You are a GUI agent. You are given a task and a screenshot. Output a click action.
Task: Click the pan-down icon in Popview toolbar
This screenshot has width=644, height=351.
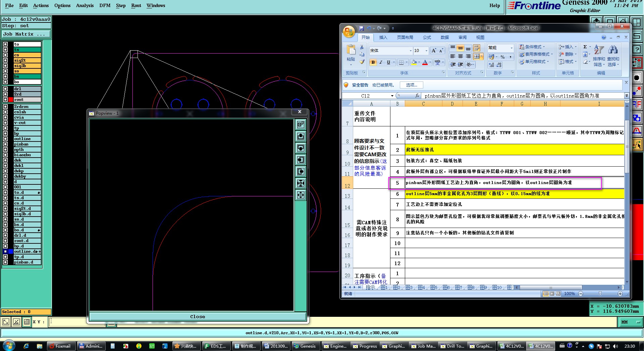[x=301, y=148]
